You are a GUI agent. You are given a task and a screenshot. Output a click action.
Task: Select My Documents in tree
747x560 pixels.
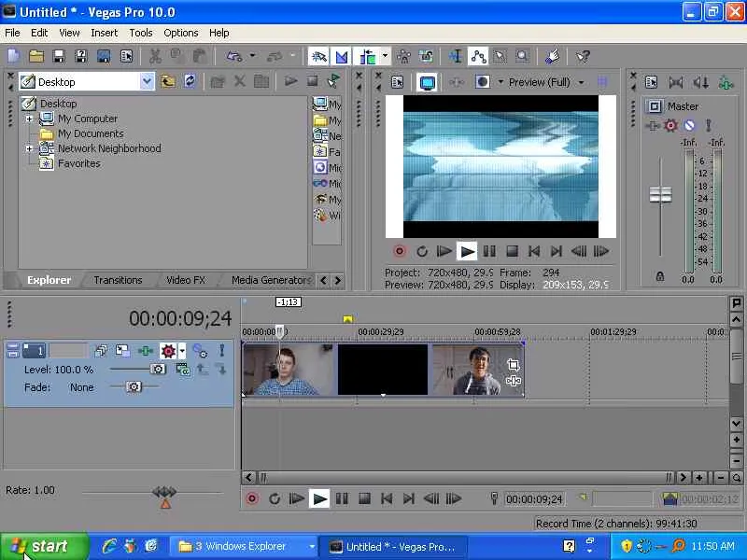91,133
